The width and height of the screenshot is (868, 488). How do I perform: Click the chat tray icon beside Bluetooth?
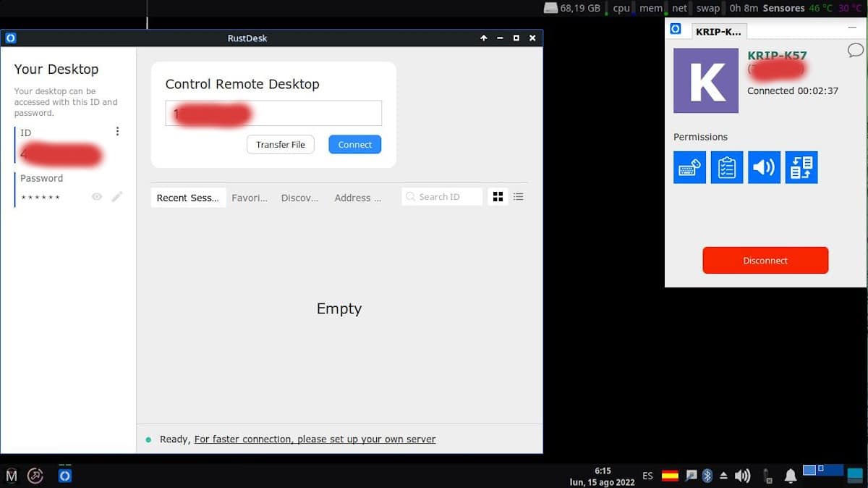pyautogui.click(x=692, y=476)
